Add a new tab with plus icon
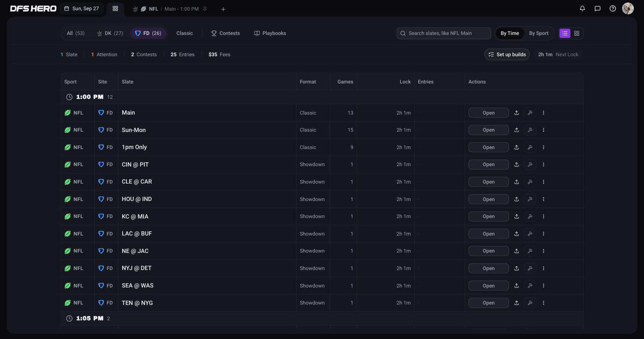Screen dimensions: 644x339 click(x=223, y=9)
